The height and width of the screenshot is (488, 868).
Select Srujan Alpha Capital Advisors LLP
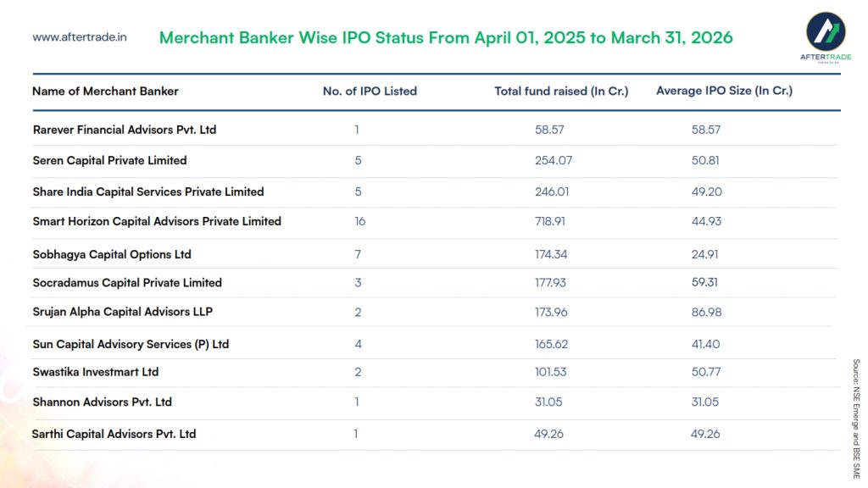tap(122, 312)
